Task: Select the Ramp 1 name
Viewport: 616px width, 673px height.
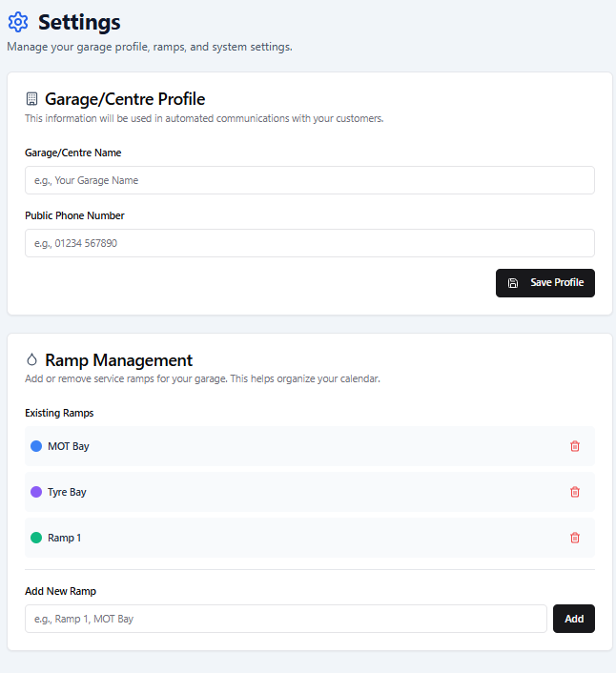Action: pos(64,538)
